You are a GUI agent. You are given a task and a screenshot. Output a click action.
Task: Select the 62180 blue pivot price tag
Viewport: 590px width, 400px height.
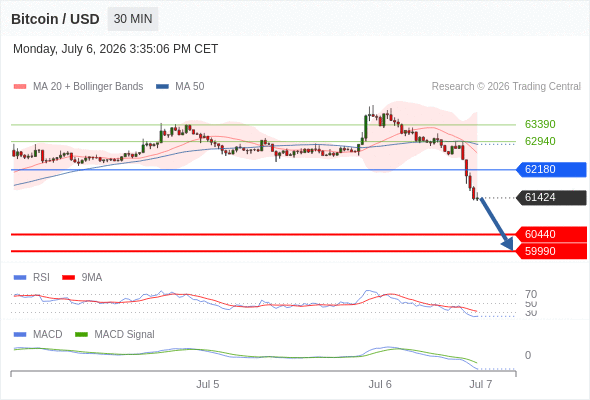(551, 169)
